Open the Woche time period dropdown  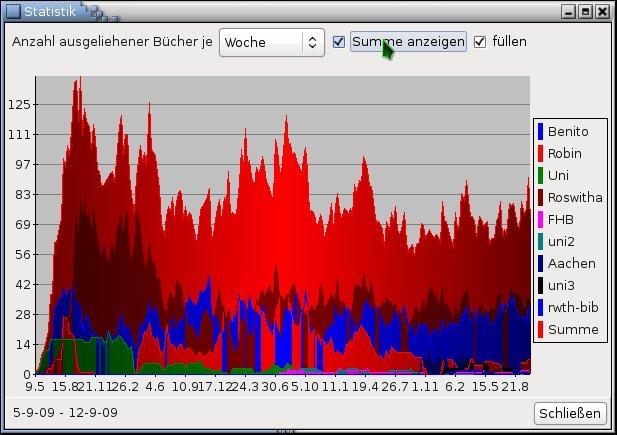pos(272,42)
